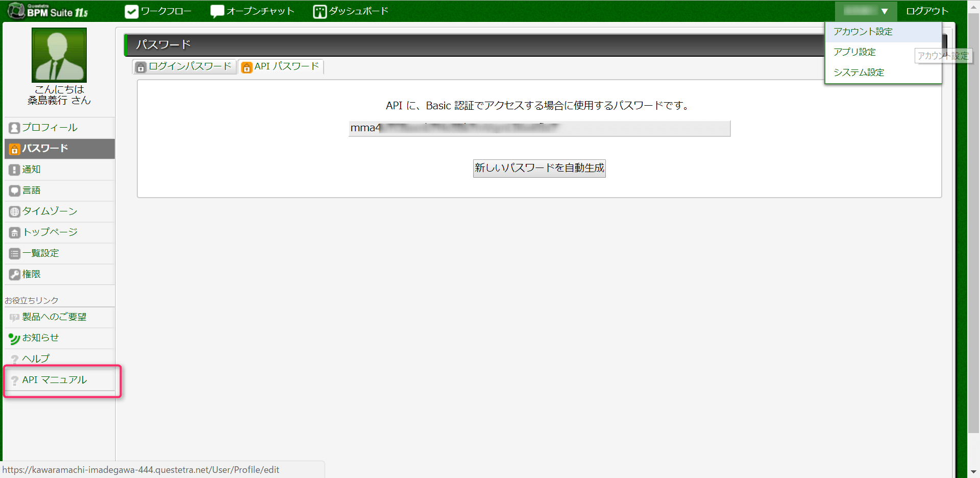This screenshot has width=980, height=478.
Task: Click the help question mark icon
Action: (14, 359)
